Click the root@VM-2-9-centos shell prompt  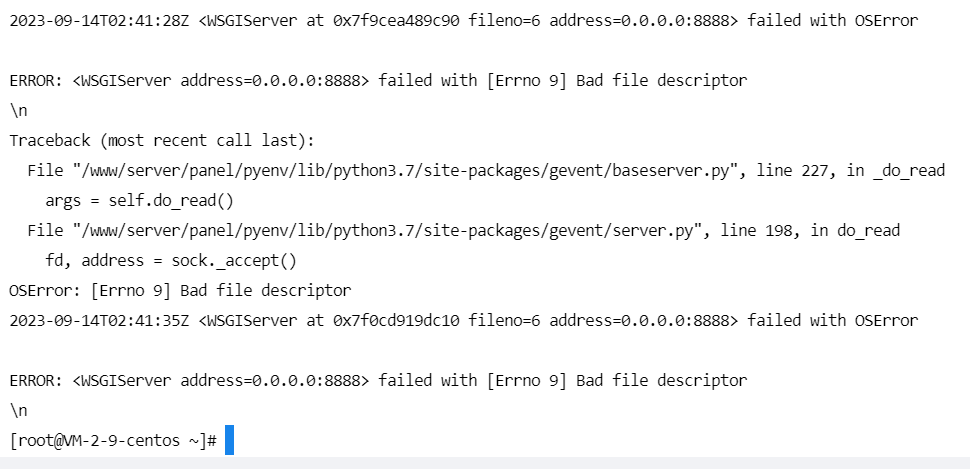point(113,441)
